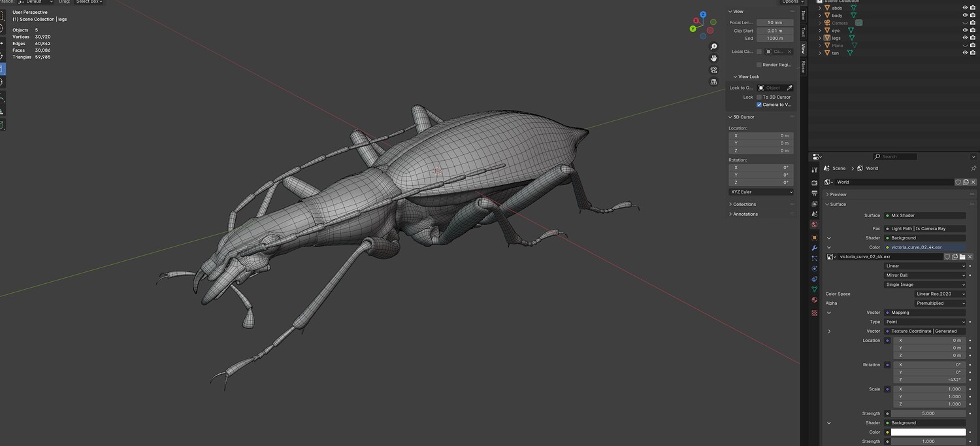Open image folder icon for victoria_curve_02_4k.exr

pos(962,256)
